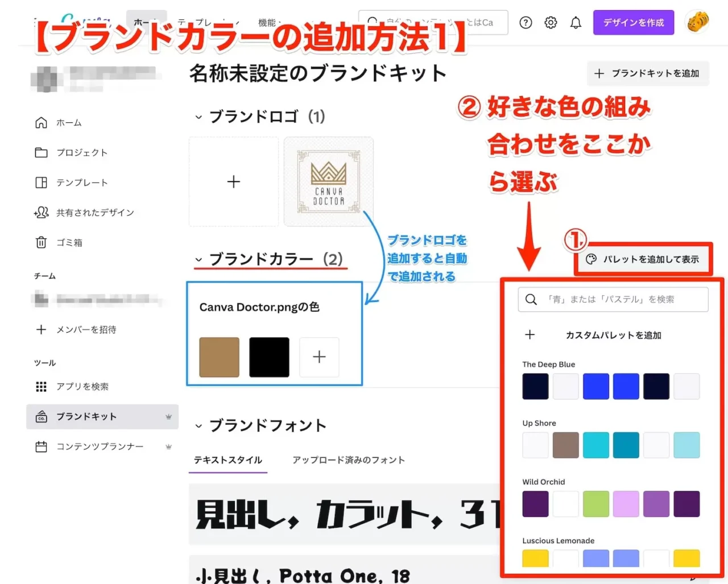The height and width of the screenshot is (584, 728).
Task: Open the notifications bell icon
Action: point(576,23)
